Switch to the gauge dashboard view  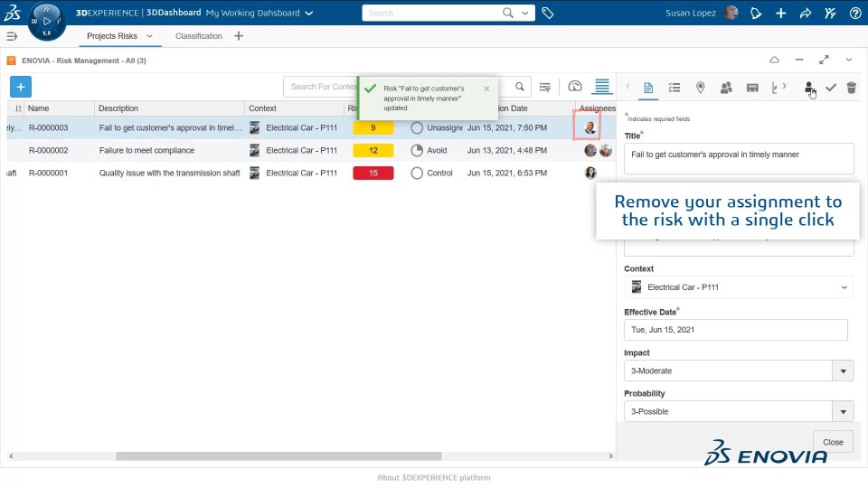(x=575, y=87)
